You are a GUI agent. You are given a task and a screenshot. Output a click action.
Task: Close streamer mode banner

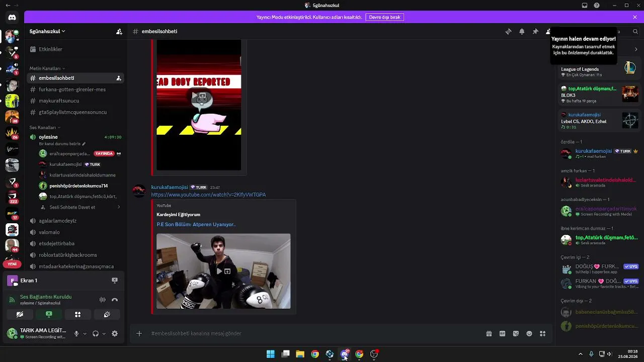pyautogui.click(x=635, y=17)
